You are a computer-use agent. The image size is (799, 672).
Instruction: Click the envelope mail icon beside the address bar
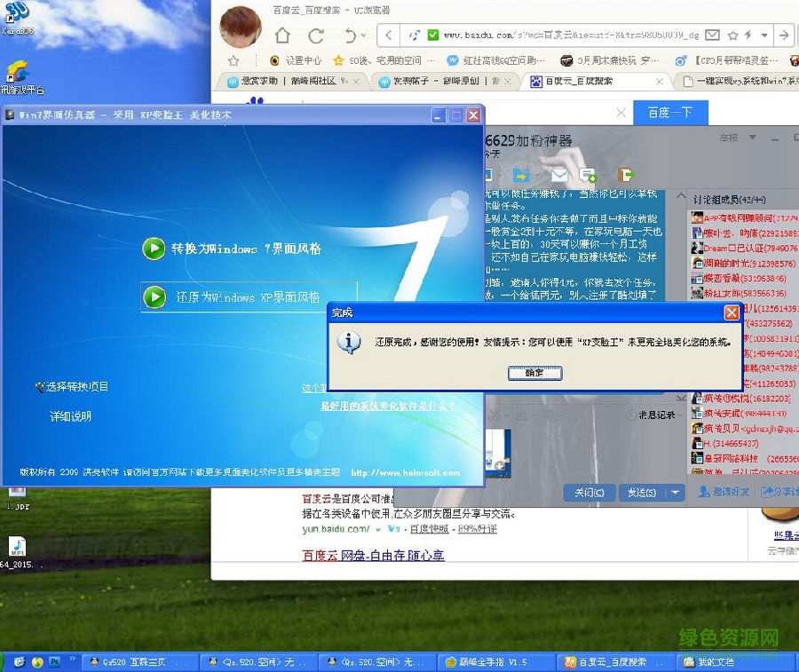pyautogui.click(x=713, y=36)
